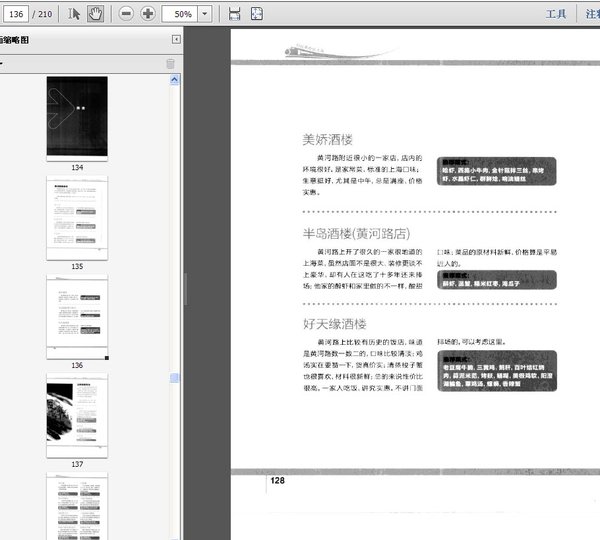Viewport: 600px width, 540px height.
Task: Open the 注释 comments pane
Action: click(592, 14)
